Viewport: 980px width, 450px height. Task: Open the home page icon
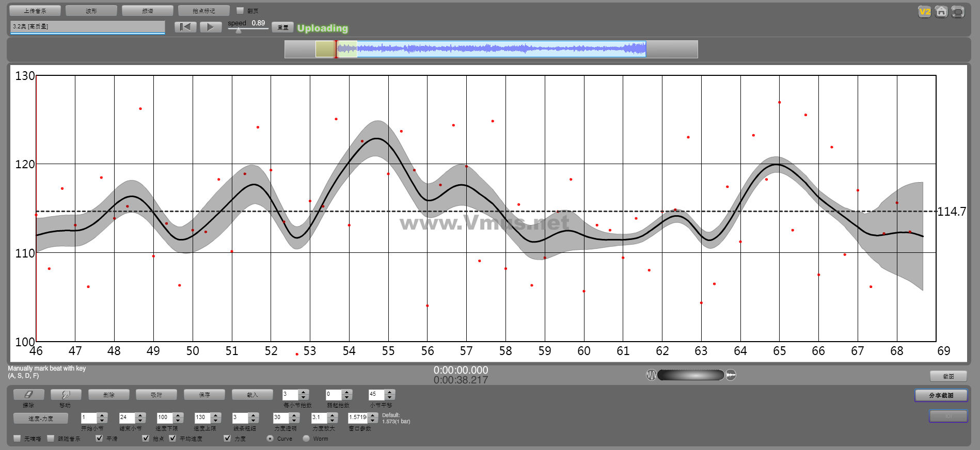click(941, 12)
